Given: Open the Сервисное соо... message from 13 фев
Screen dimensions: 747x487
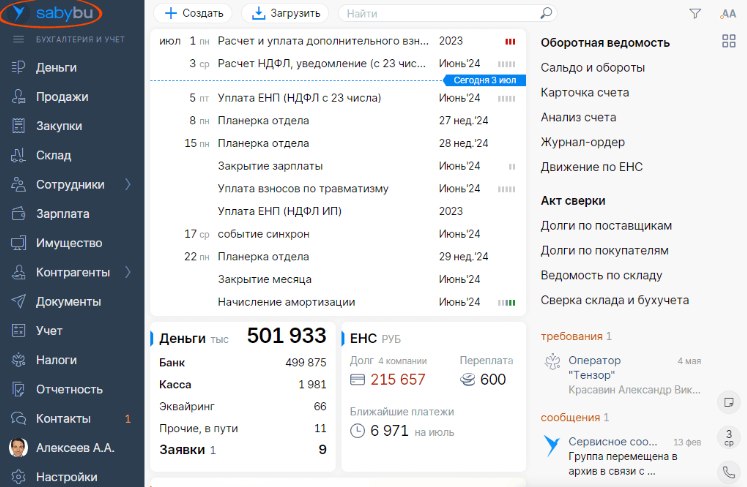Looking at the screenshot, I should 623,456.
